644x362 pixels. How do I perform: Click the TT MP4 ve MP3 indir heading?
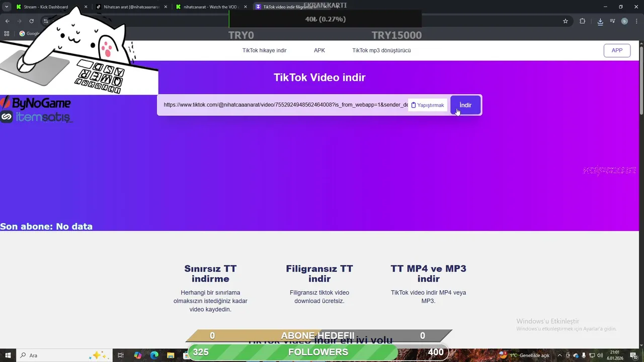[429, 274]
